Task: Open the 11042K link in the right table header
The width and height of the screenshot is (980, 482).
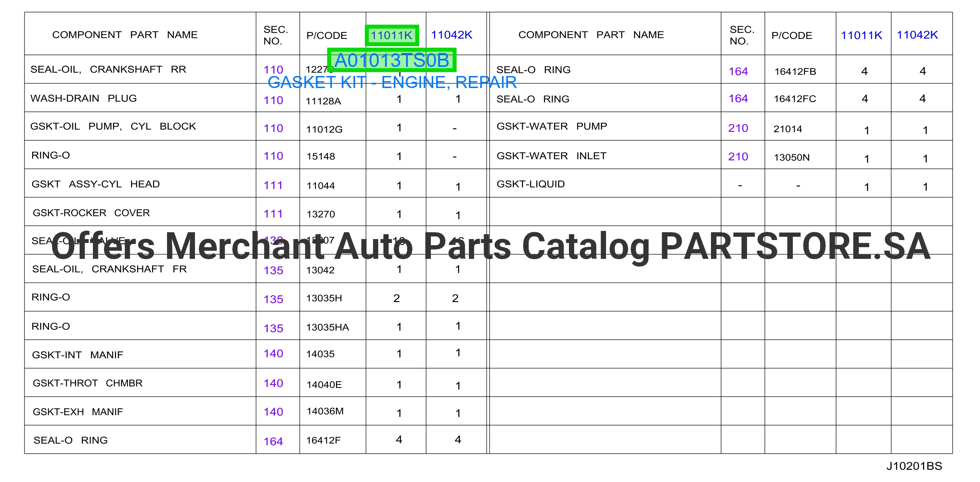Action: click(x=917, y=35)
